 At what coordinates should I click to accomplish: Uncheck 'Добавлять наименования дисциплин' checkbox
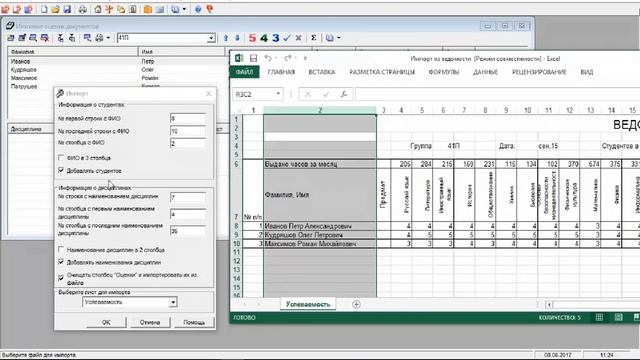(x=61, y=262)
